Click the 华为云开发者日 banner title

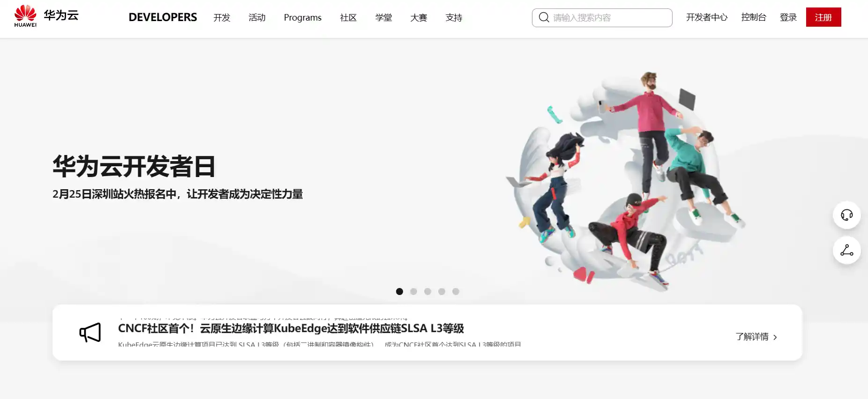[134, 166]
